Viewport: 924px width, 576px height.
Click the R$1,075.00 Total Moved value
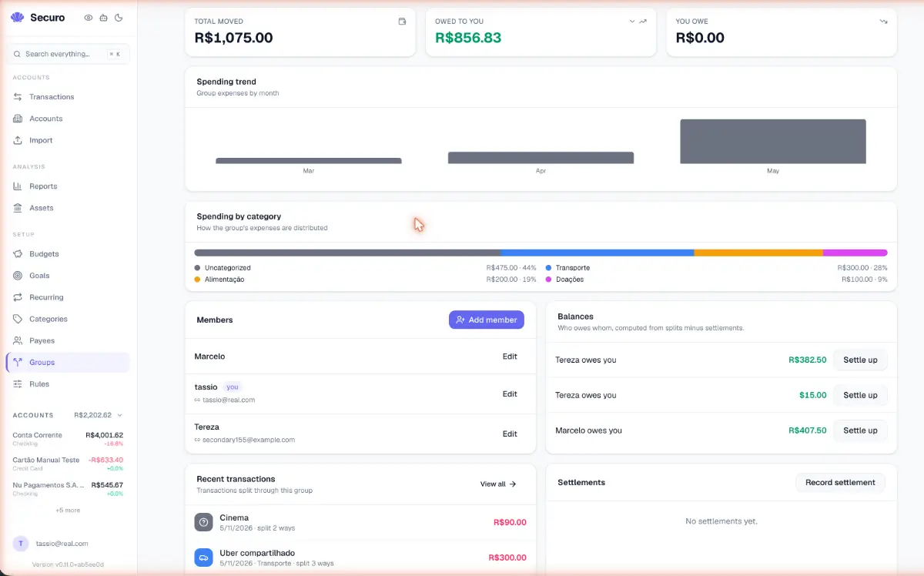point(233,38)
